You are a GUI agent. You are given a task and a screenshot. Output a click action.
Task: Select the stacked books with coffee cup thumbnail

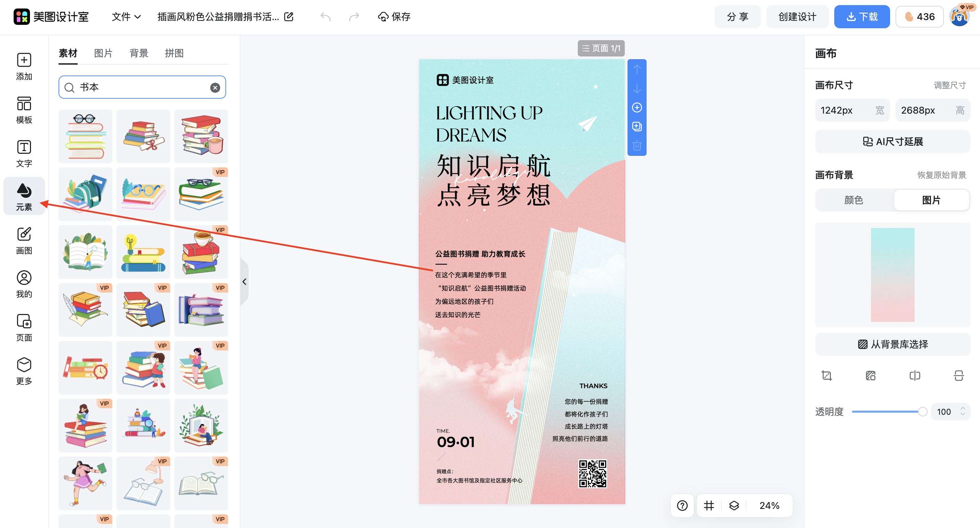coord(201,136)
